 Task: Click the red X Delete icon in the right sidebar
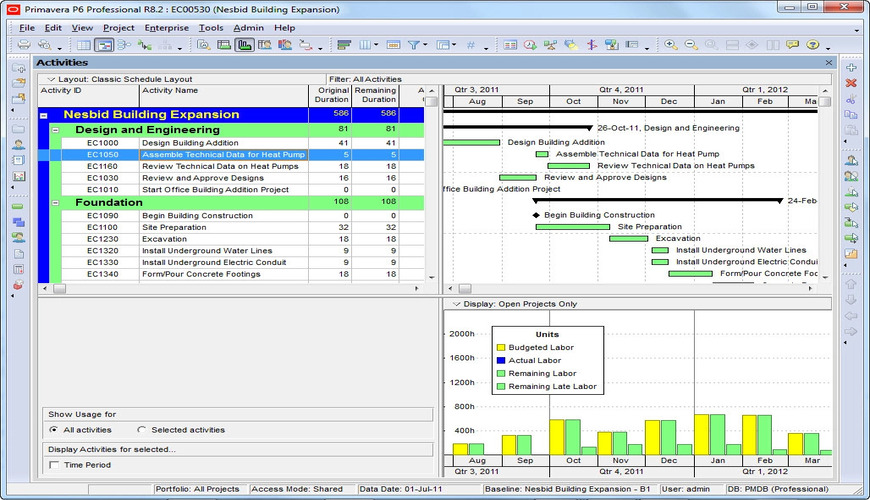(x=851, y=82)
